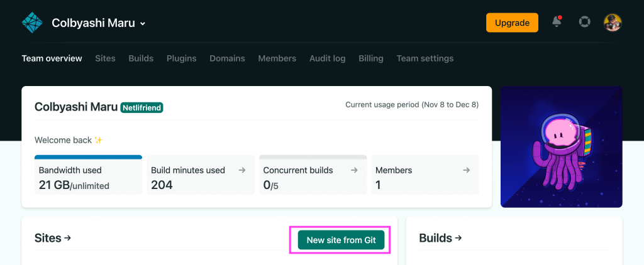Open the notifications bell

pos(557,22)
